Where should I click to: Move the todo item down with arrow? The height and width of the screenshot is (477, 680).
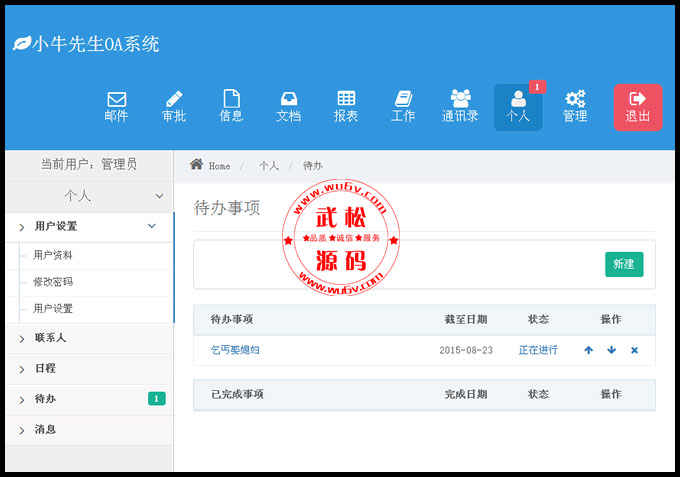[611, 350]
